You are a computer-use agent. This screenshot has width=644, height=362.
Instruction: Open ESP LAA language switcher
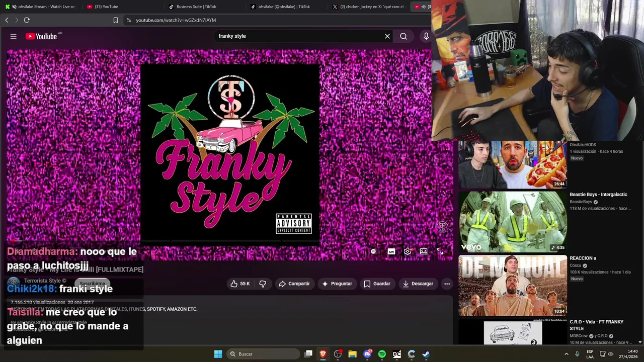(x=590, y=354)
